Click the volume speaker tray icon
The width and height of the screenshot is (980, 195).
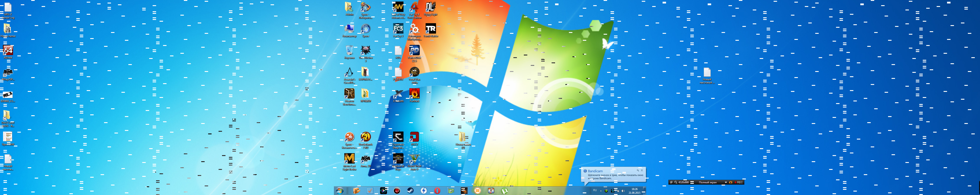tap(623, 191)
